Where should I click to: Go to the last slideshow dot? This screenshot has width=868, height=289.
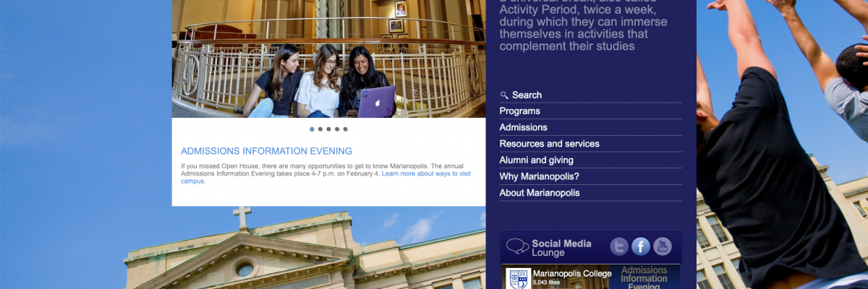click(346, 129)
